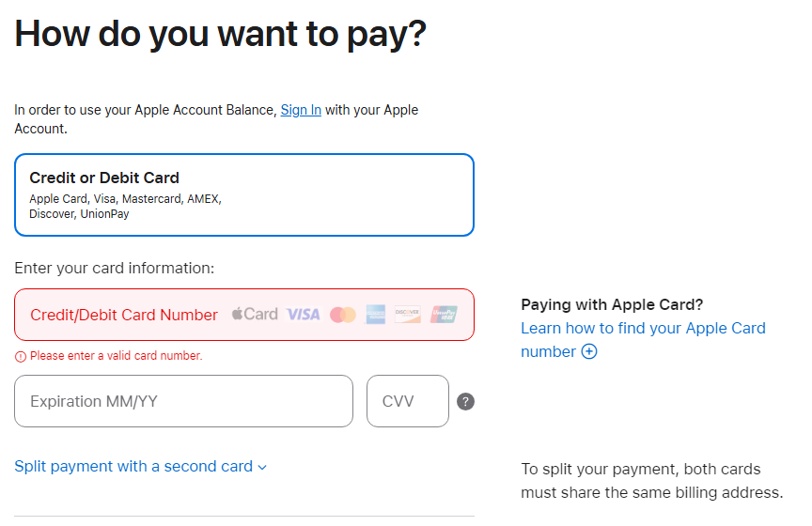The width and height of the screenshot is (812, 526).
Task: Click the Mastercard logo icon
Action: (343, 315)
